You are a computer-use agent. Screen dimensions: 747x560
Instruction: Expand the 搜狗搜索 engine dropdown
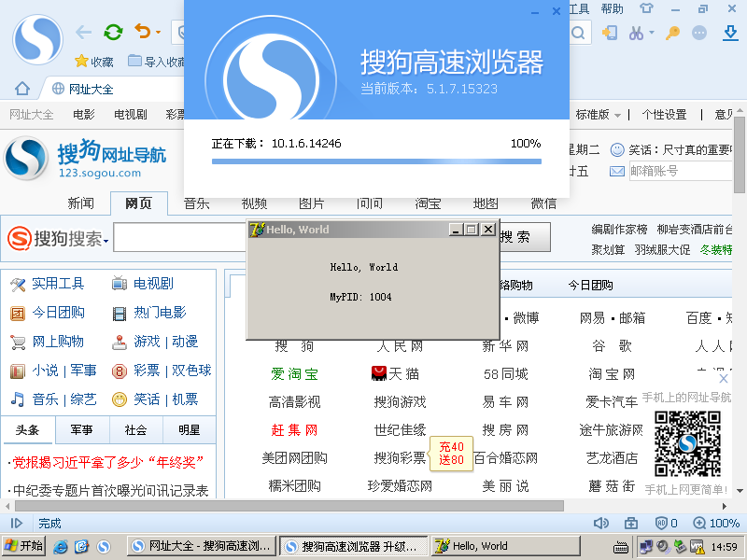[106, 241]
